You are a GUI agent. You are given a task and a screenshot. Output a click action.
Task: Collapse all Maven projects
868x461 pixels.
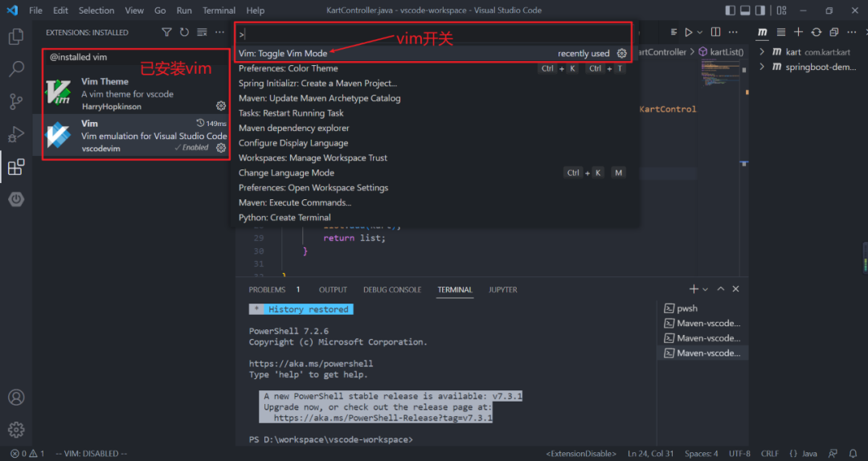833,32
